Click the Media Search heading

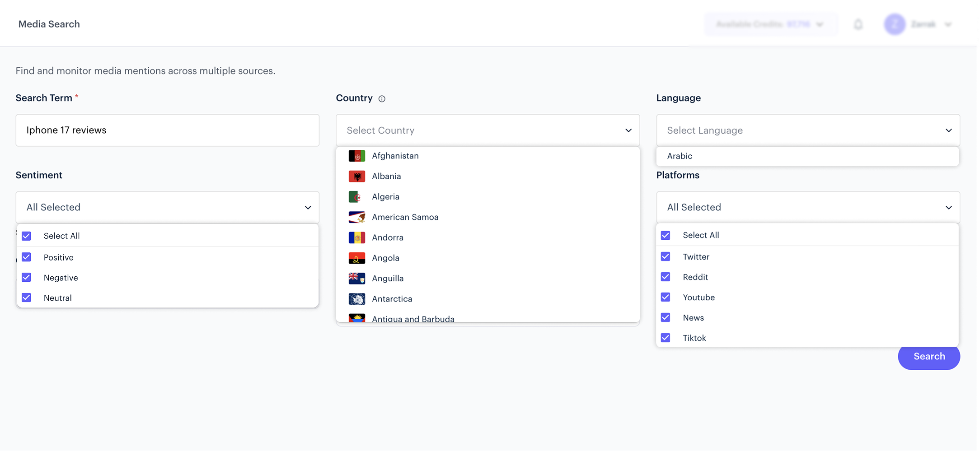[49, 24]
